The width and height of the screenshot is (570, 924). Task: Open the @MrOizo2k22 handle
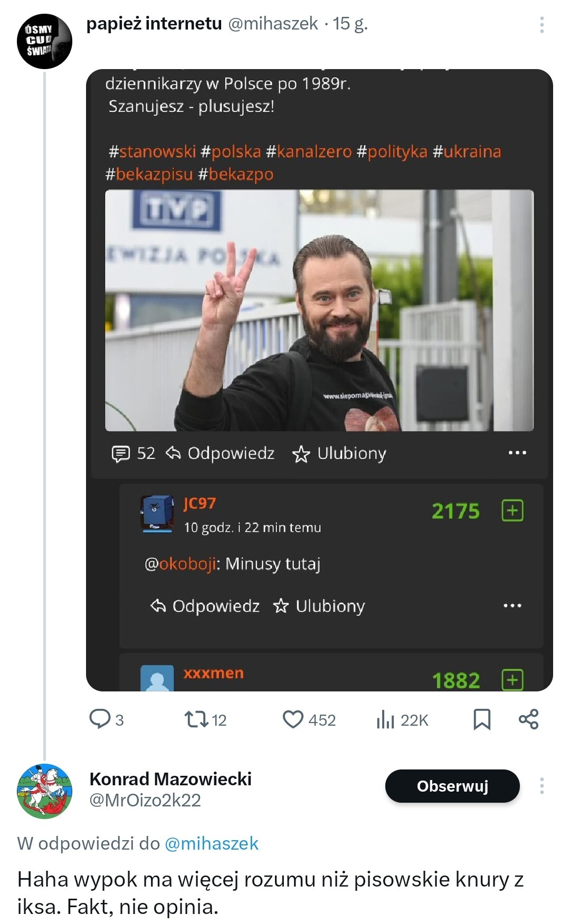tap(145, 800)
